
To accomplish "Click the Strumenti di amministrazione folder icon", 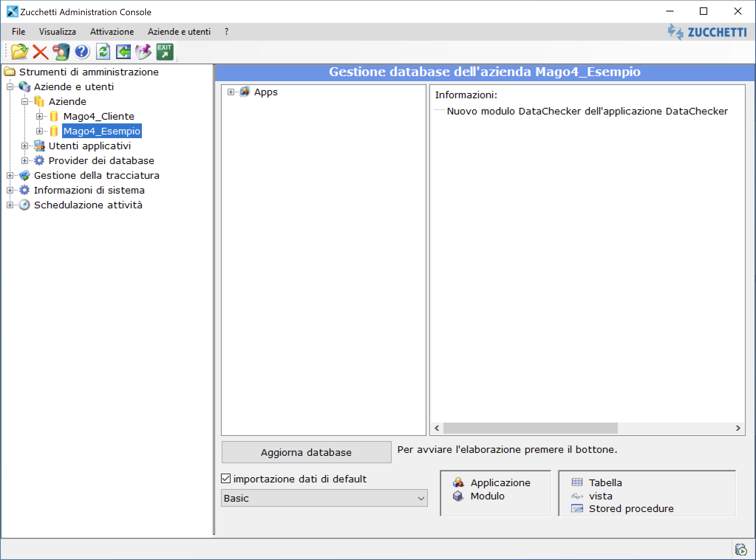I will pos(10,72).
